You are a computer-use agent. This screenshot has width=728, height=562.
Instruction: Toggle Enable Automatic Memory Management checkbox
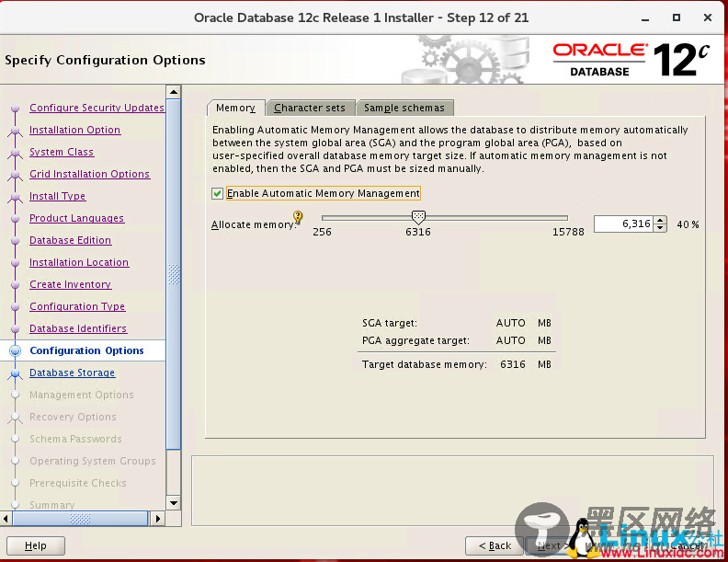tap(217, 193)
